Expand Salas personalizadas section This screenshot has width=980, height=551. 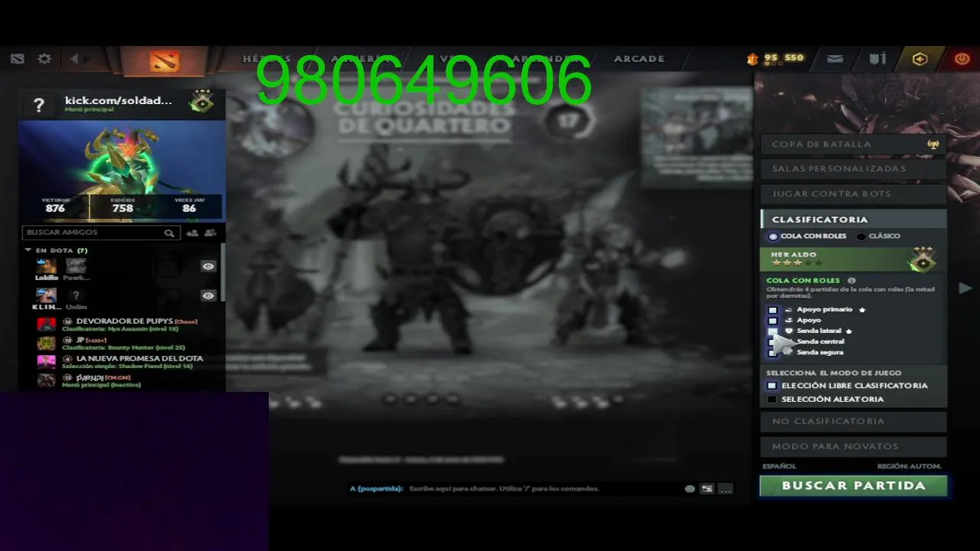click(x=853, y=168)
